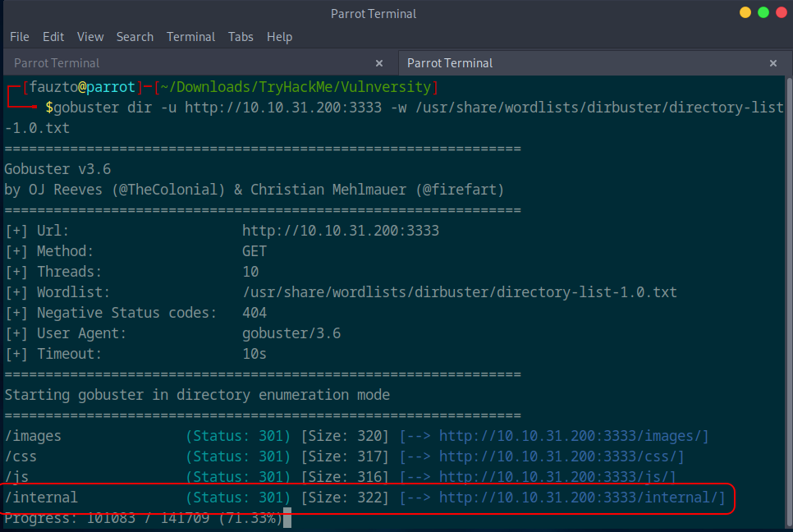Screen dimensions: 793x532
Task: Click the Timeout value 10s
Action: tap(254, 354)
